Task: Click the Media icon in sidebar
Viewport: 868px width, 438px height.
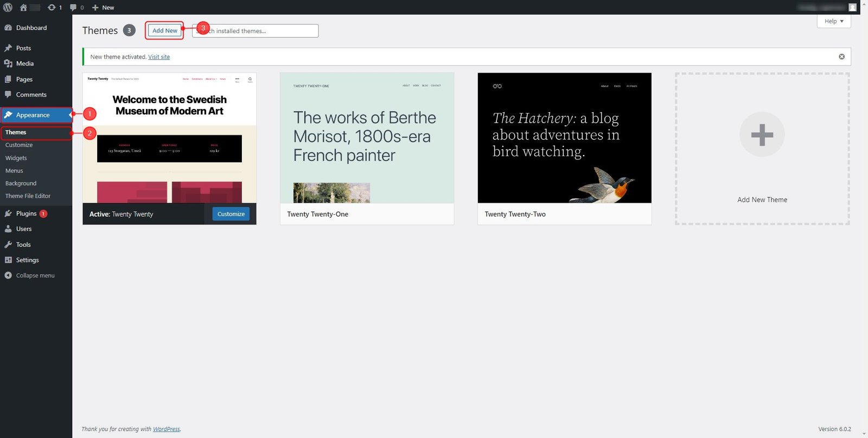Action: [x=8, y=63]
